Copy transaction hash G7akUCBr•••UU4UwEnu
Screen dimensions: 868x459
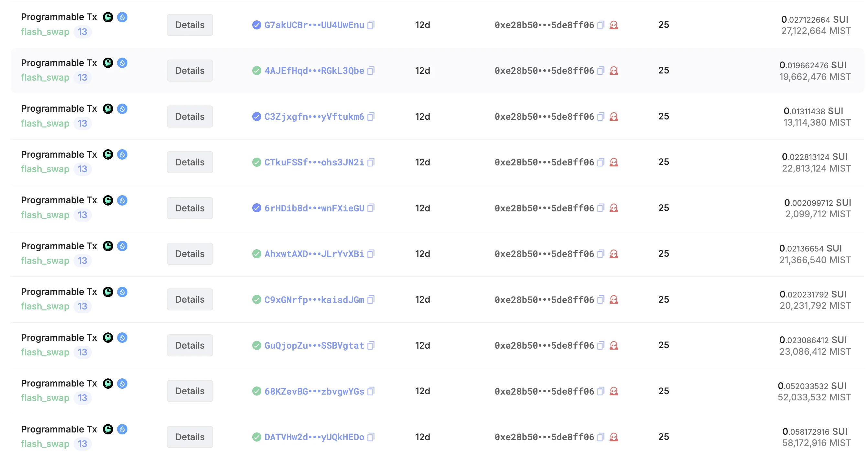tap(371, 25)
